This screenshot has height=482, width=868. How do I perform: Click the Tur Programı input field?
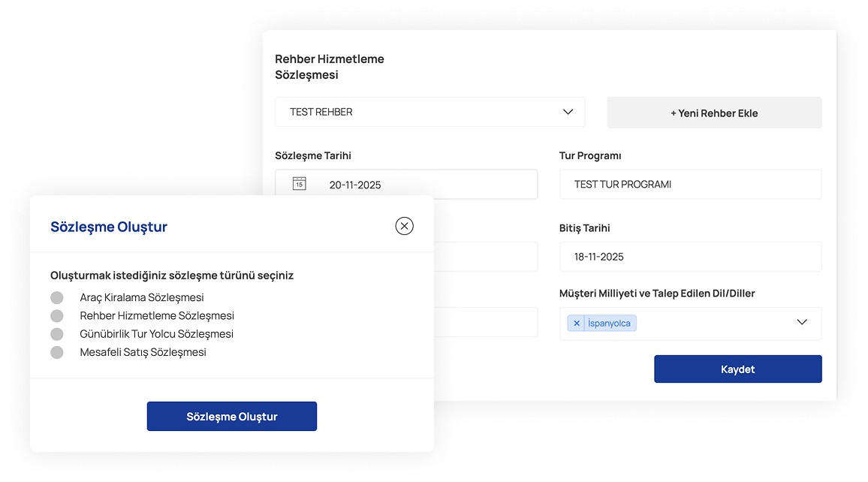point(690,185)
